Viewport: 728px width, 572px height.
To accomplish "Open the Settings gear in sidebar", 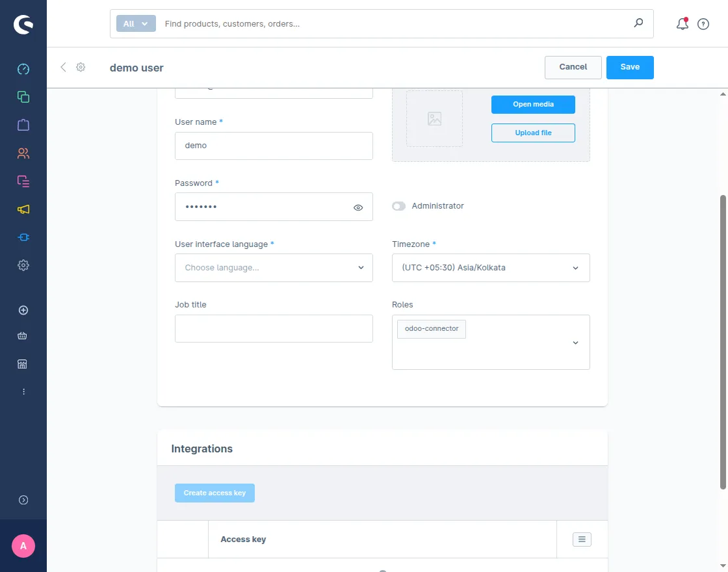I will tap(23, 265).
